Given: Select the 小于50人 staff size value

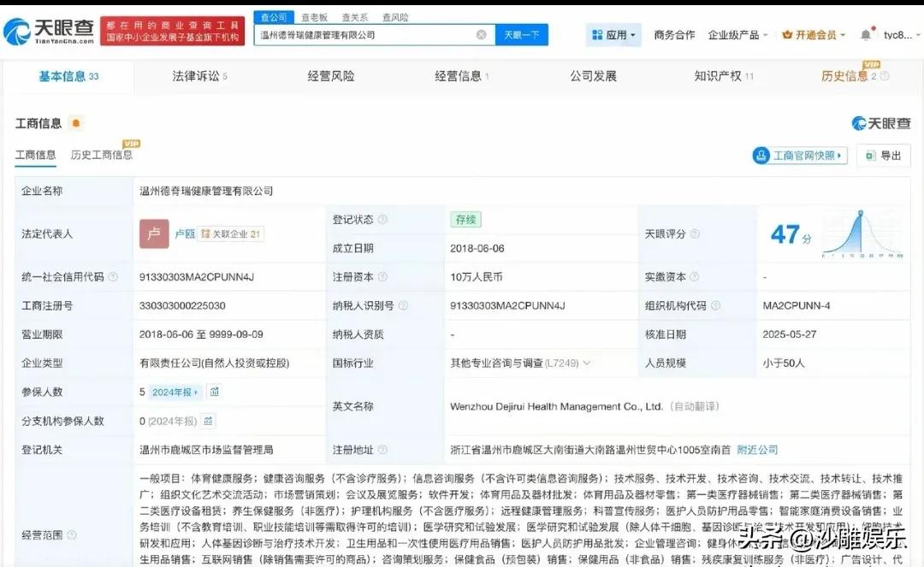Looking at the screenshot, I should click(784, 363).
